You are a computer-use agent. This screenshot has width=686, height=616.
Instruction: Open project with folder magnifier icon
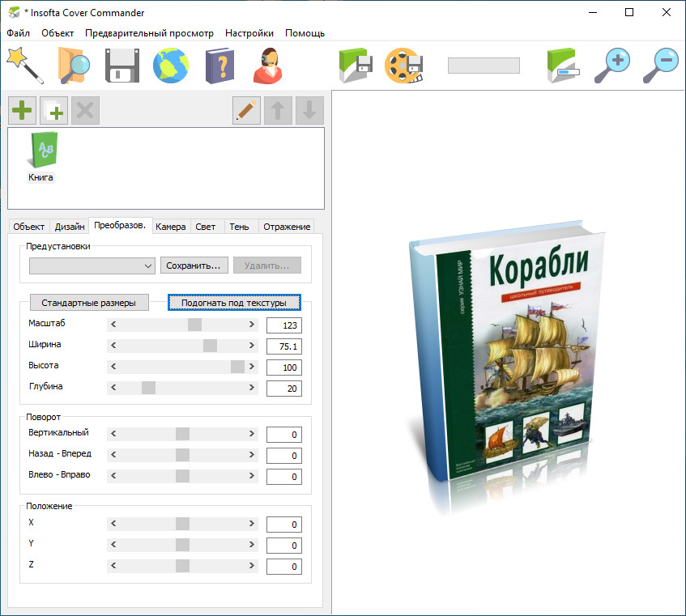point(74,65)
